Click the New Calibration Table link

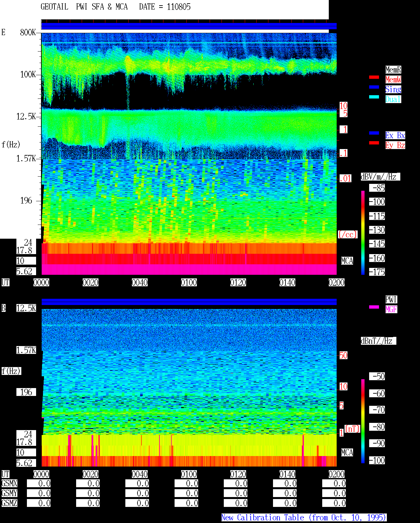[304, 518]
